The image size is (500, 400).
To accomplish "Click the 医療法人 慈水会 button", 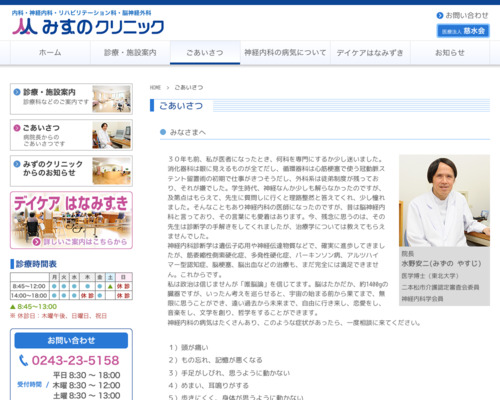I will point(463,31).
